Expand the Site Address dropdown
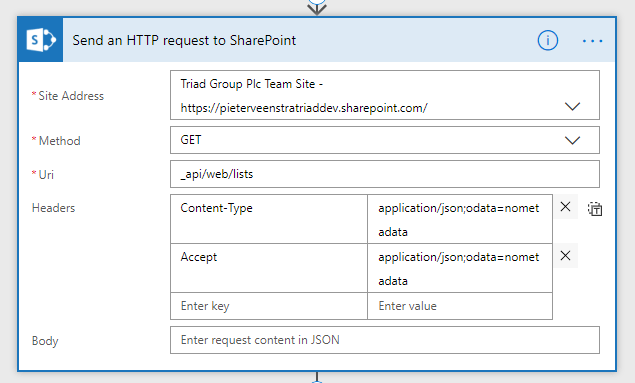 click(x=572, y=106)
